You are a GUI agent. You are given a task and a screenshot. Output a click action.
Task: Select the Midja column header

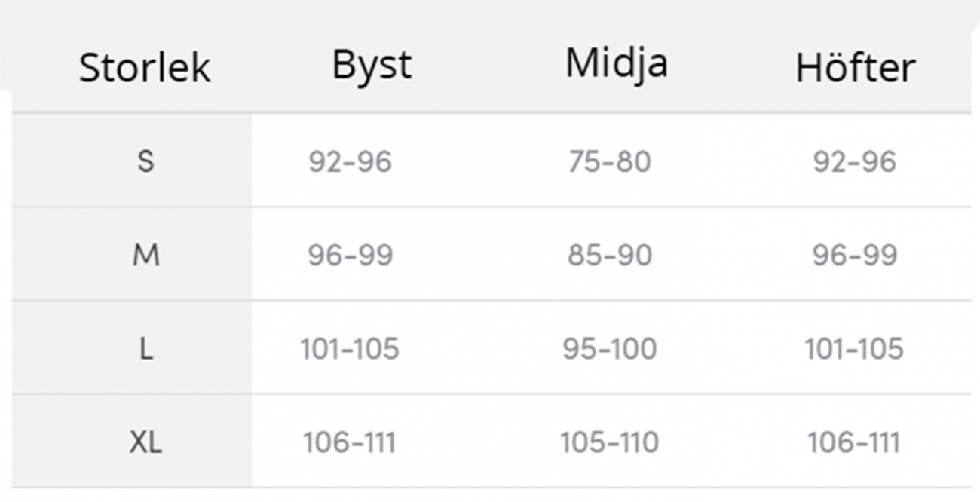[616, 63]
